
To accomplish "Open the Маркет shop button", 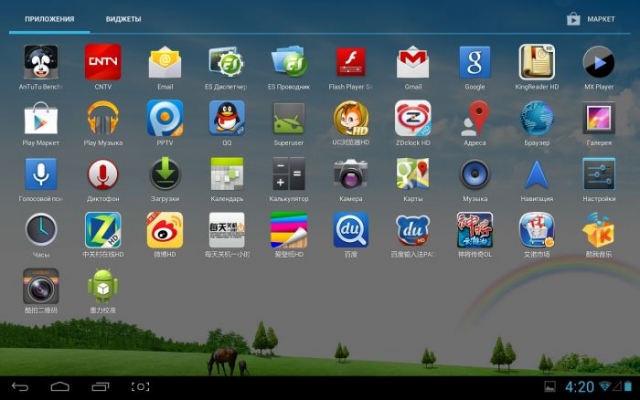I will click(591, 19).
